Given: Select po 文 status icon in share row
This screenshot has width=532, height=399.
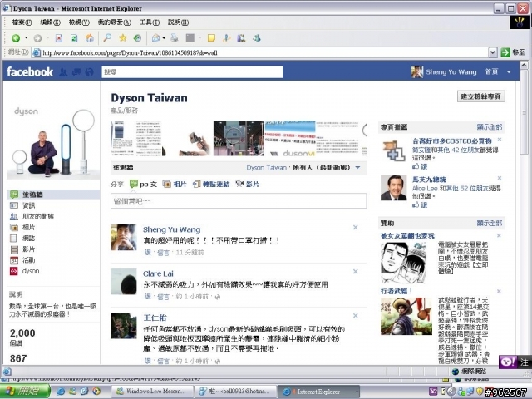Looking at the screenshot, I should click(x=134, y=185).
